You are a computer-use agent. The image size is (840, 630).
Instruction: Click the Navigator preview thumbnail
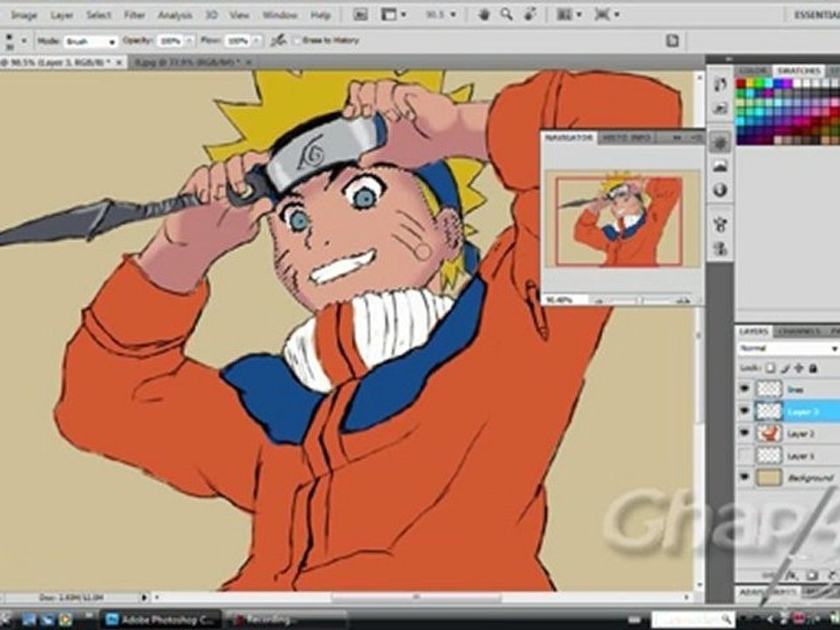click(x=622, y=219)
